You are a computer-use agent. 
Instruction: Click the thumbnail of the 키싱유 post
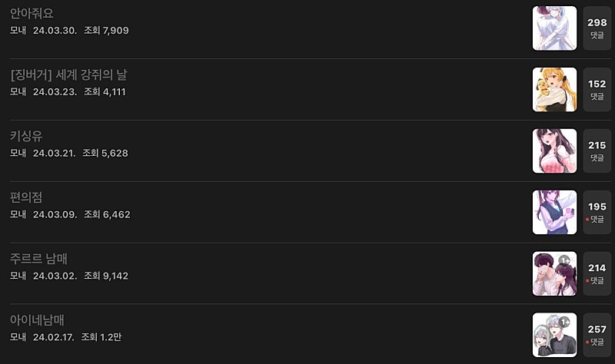(554, 151)
